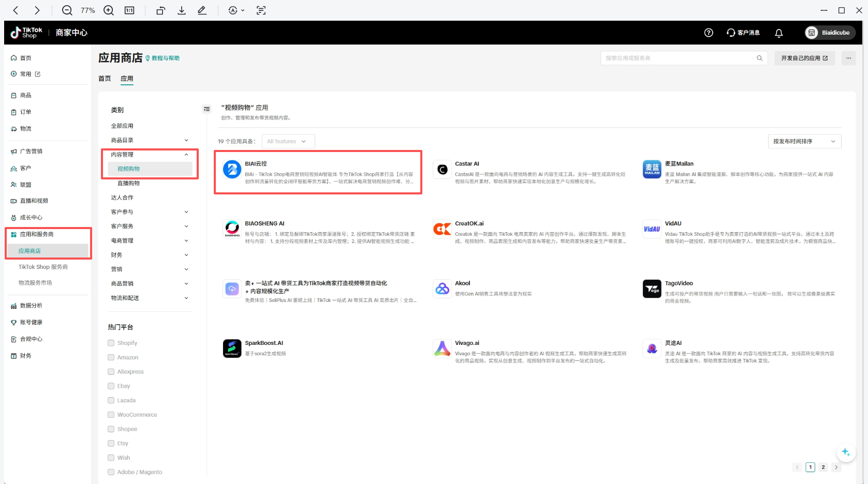Zoom in using the plus magnifier icon
Image resolution: width=868 pixels, height=484 pixels.
pos(109,10)
